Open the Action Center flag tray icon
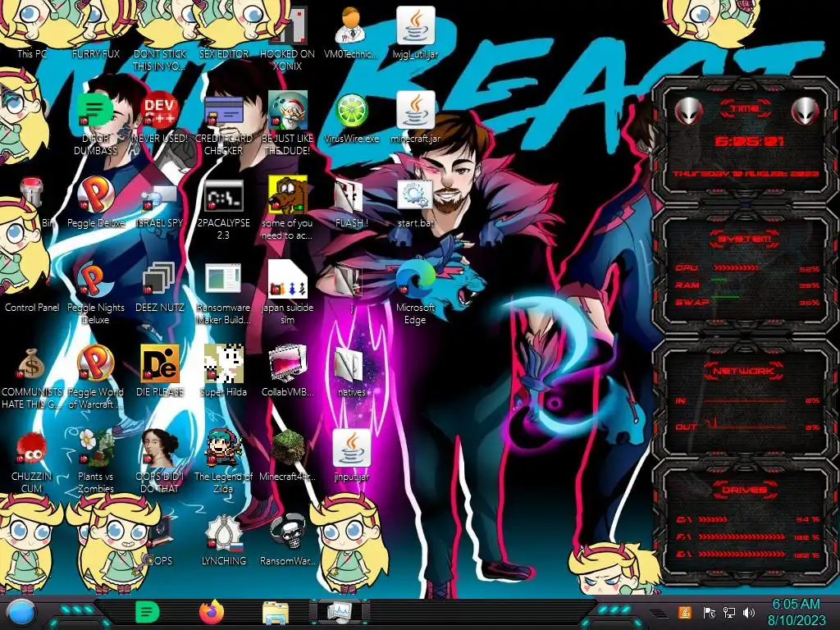 [709, 612]
